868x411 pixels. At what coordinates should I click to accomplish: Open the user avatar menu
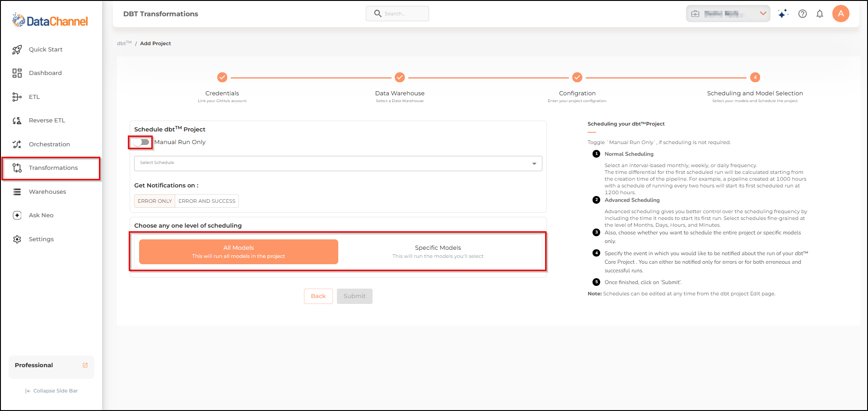pyautogui.click(x=841, y=14)
